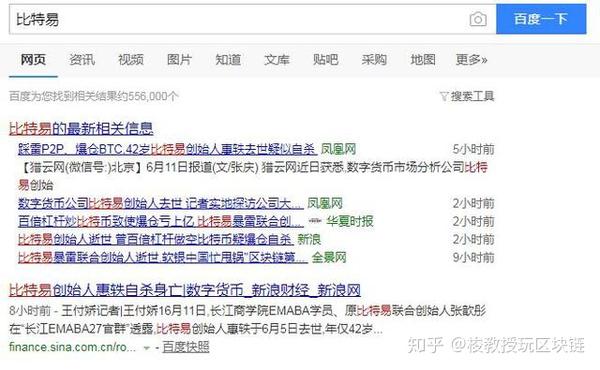The image size is (600, 370).
Task: Click the 百度一下 search button
Action: pos(541,19)
